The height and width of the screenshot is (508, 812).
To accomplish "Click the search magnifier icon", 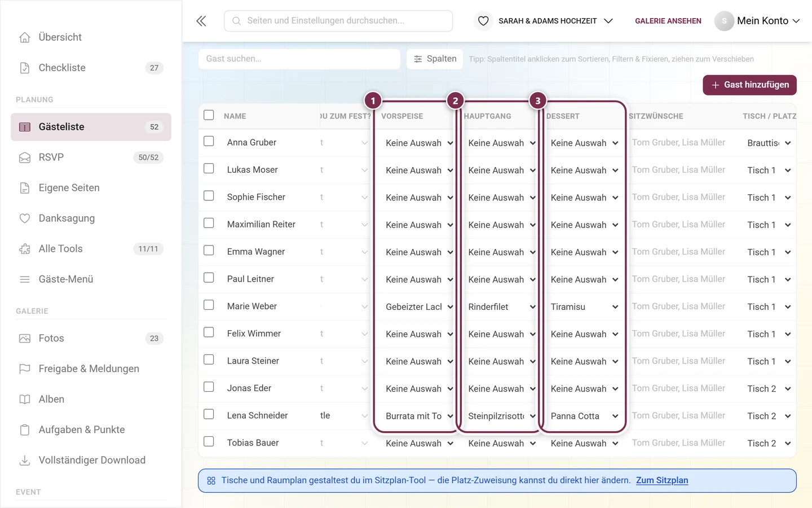I will tap(237, 21).
